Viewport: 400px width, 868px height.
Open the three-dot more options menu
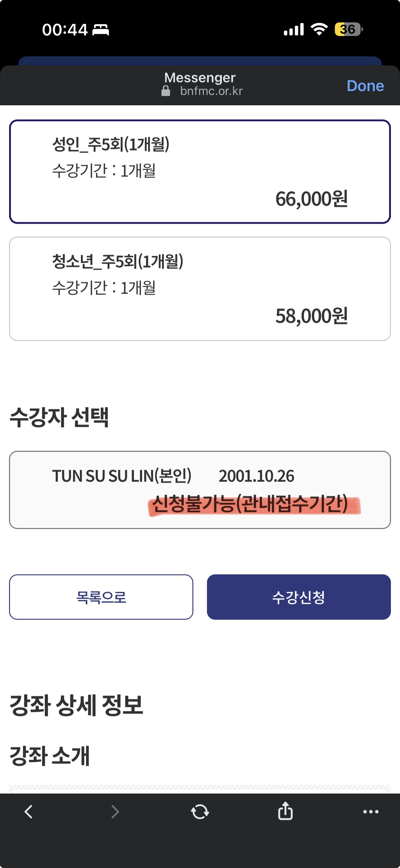pyautogui.click(x=371, y=812)
